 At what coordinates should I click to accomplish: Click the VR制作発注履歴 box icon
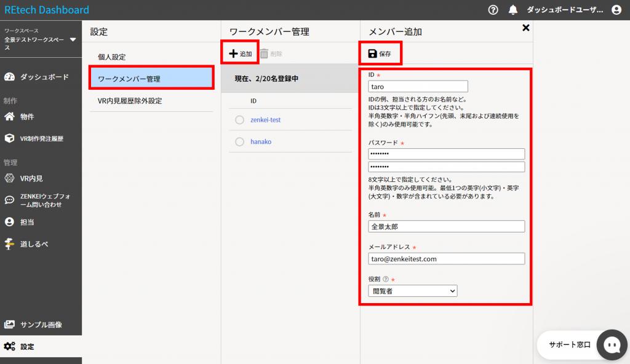point(9,138)
